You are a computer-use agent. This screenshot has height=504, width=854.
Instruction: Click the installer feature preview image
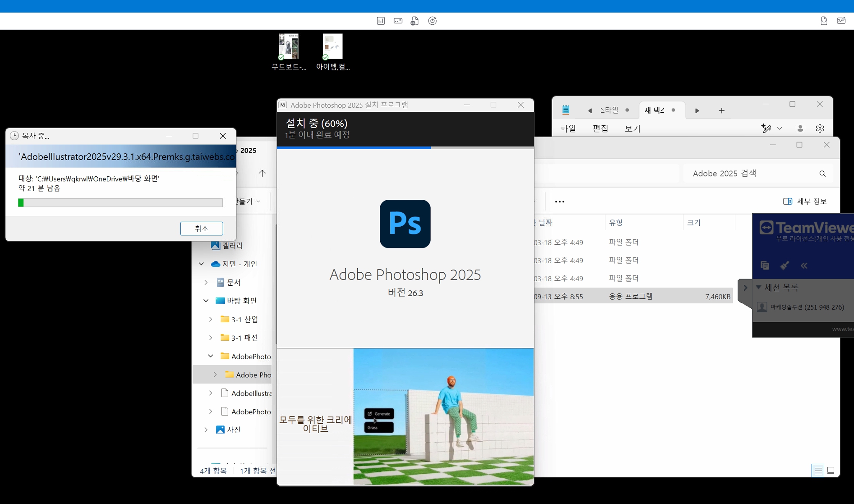pos(444,417)
